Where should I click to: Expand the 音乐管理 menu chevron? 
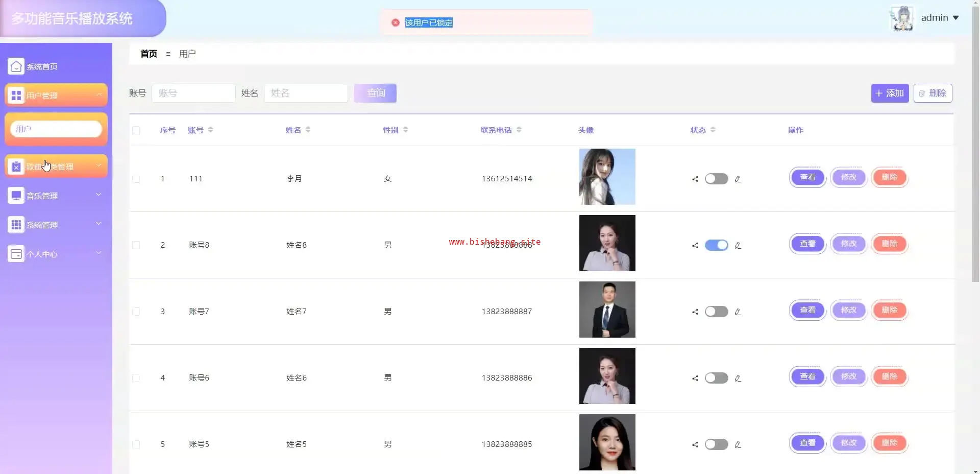[x=99, y=195]
